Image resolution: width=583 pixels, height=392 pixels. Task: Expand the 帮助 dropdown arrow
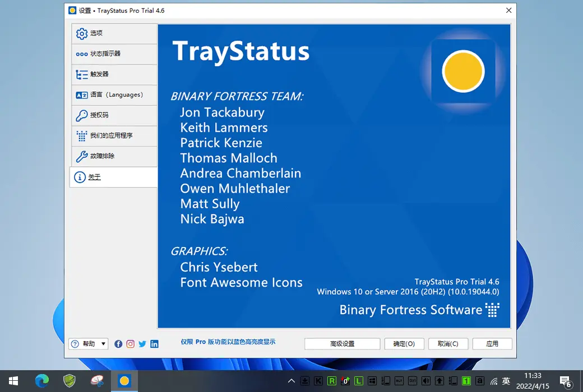coord(103,344)
